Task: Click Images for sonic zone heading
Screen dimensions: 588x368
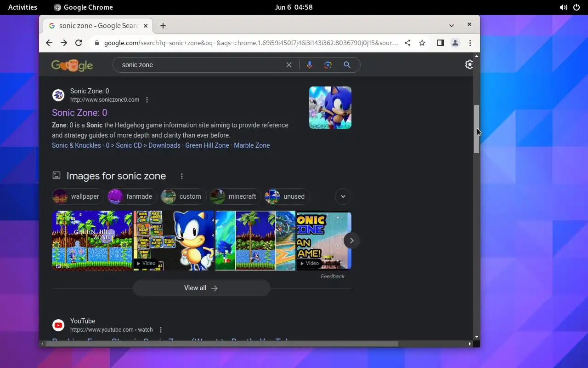Action: [x=116, y=176]
